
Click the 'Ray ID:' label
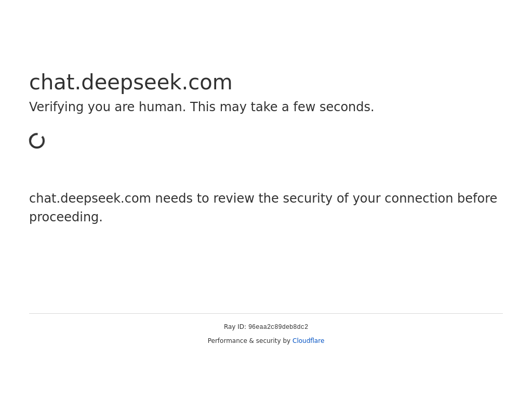[x=235, y=327]
